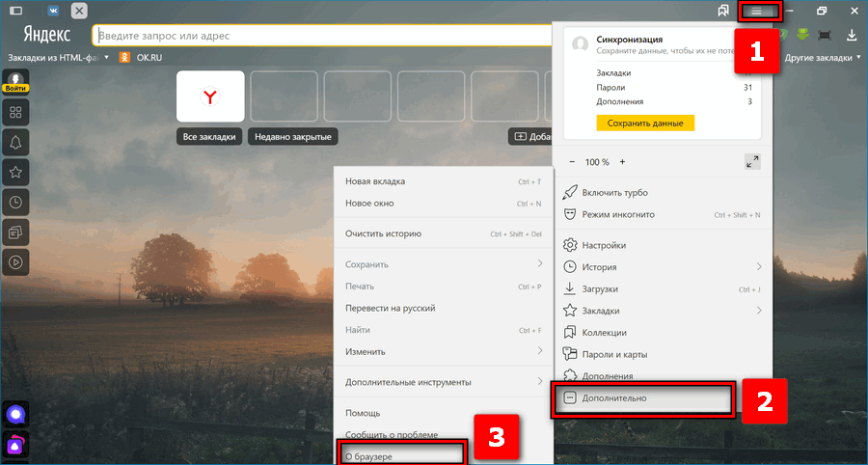Viewport: 868px width, 465px height.
Task: Turn on Incognito mode
Action: 617,214
